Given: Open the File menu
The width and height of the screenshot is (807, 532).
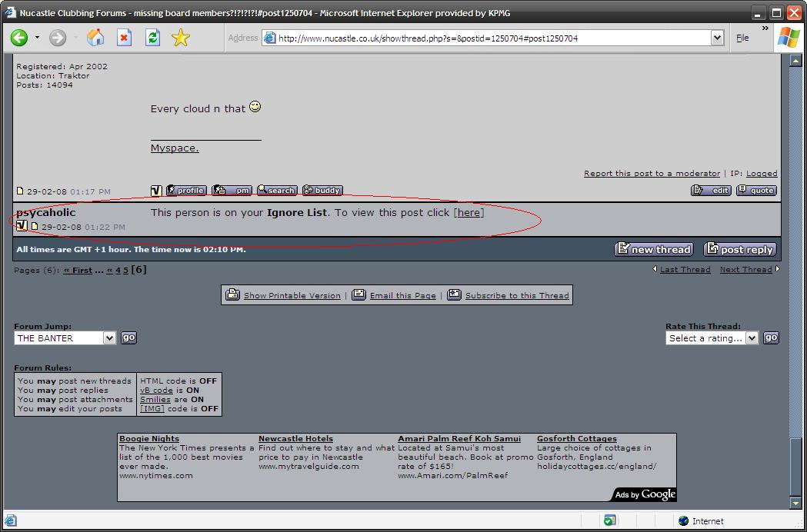Looking at the screenshot, I should tap(742, 38).
